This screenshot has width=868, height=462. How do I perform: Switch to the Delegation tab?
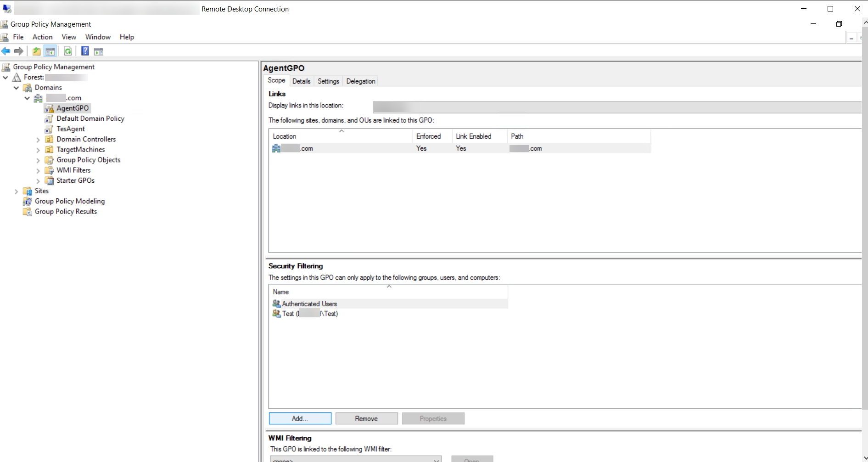tap(361, 81)
